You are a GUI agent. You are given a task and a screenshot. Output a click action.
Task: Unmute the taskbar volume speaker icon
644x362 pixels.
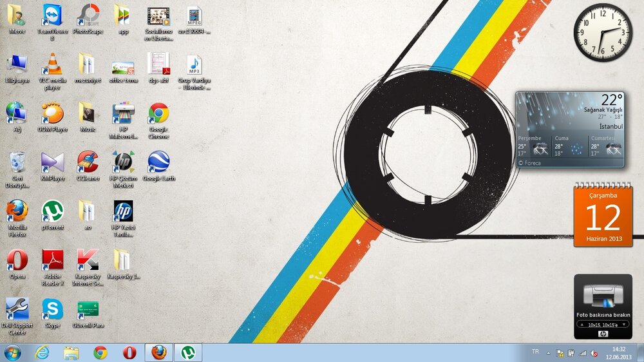[x=594, y=353]
